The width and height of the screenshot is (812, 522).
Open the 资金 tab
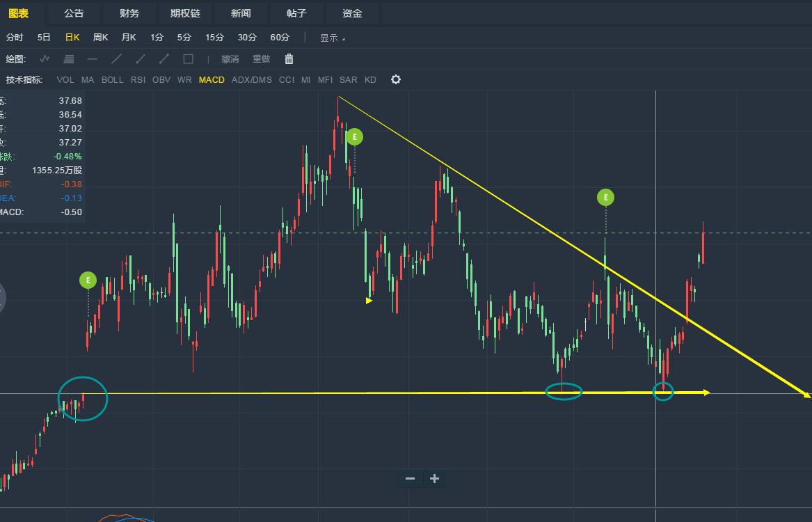[x=352, y=13]
